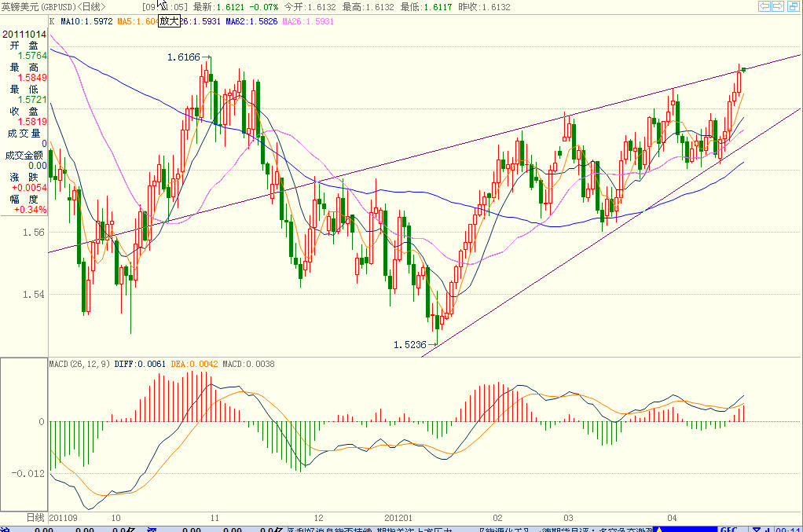
Task: Click the 最低:1.6117 header value
Action: pyautogui.click(x=427, y=6)
